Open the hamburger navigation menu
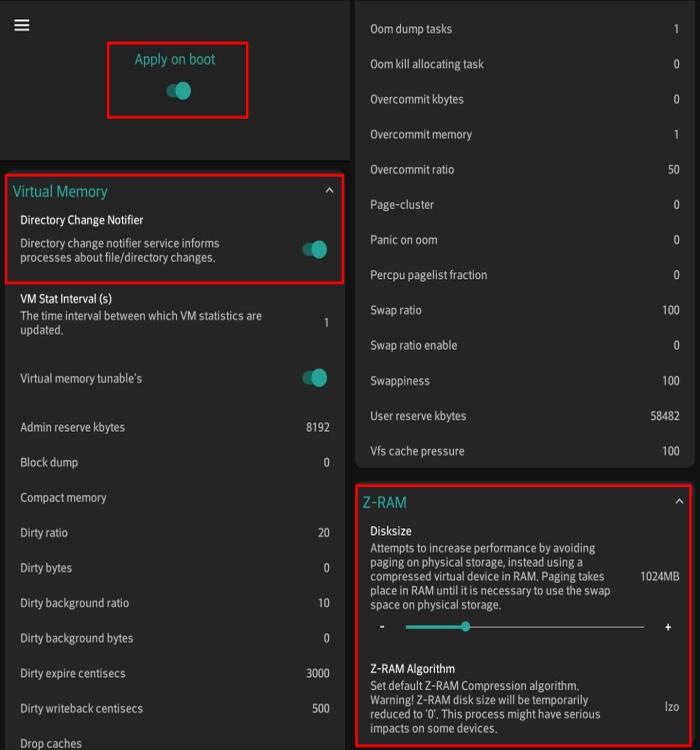The height and width of the screenshot is (750, 700). 22,25
